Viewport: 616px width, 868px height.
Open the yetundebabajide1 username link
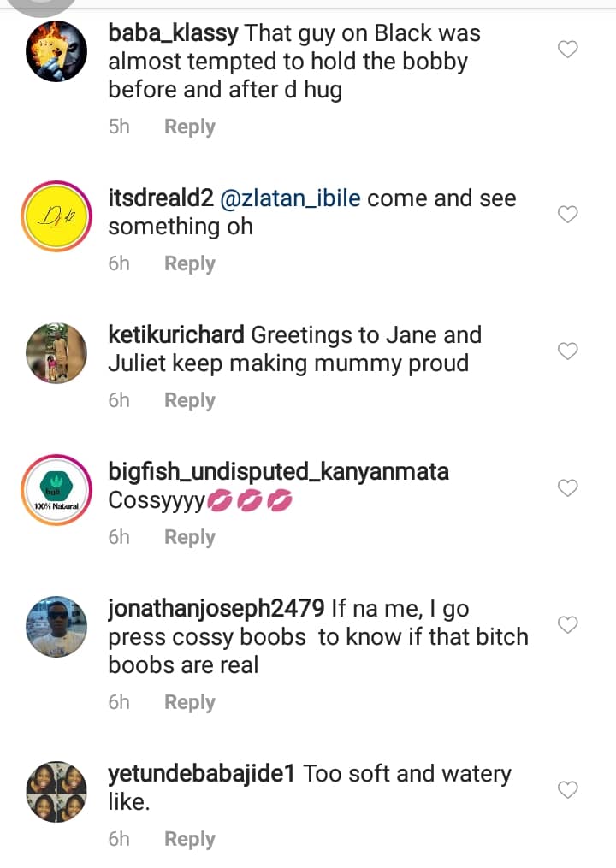point(202,773)
